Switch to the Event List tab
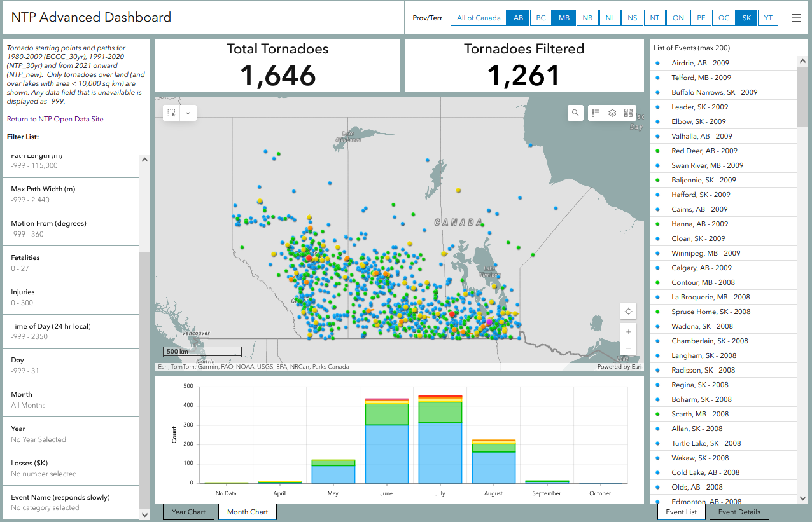Image resolution: width=812 pixels, height=522 pixels. pos(682,512)
